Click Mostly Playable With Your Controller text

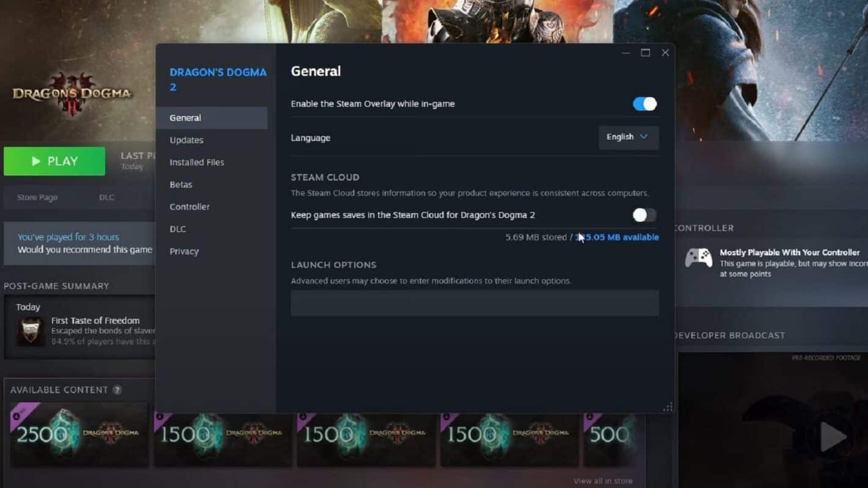coord(789,252)
